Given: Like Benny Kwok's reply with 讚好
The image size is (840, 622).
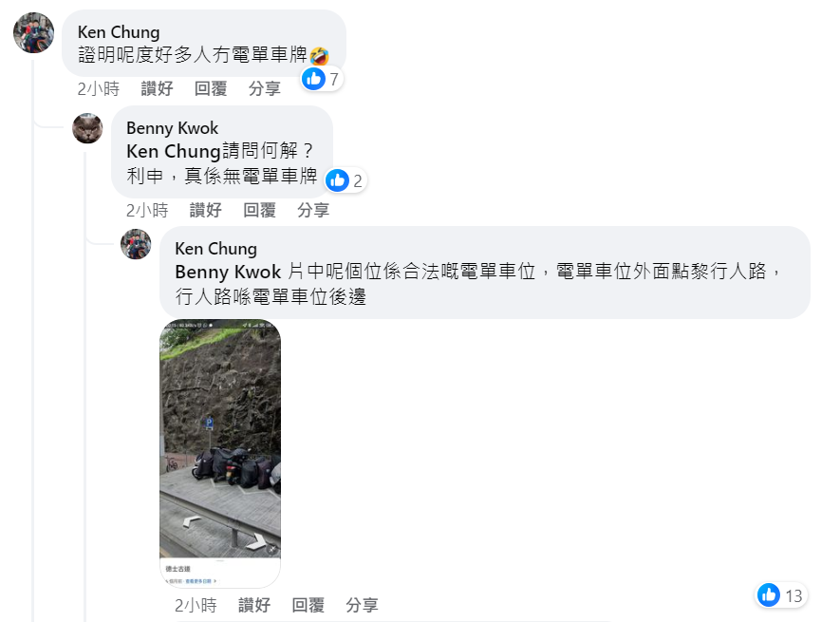Looking at the screenshot, I should tap(206, 210).
